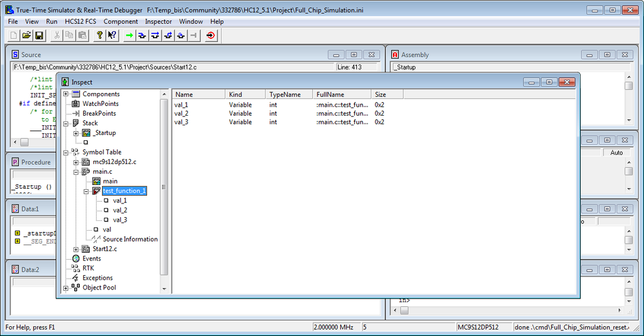Click the 2.000000 MHz status bar field
The width and height of the screenshot is (644, 336).
point(336,327)
